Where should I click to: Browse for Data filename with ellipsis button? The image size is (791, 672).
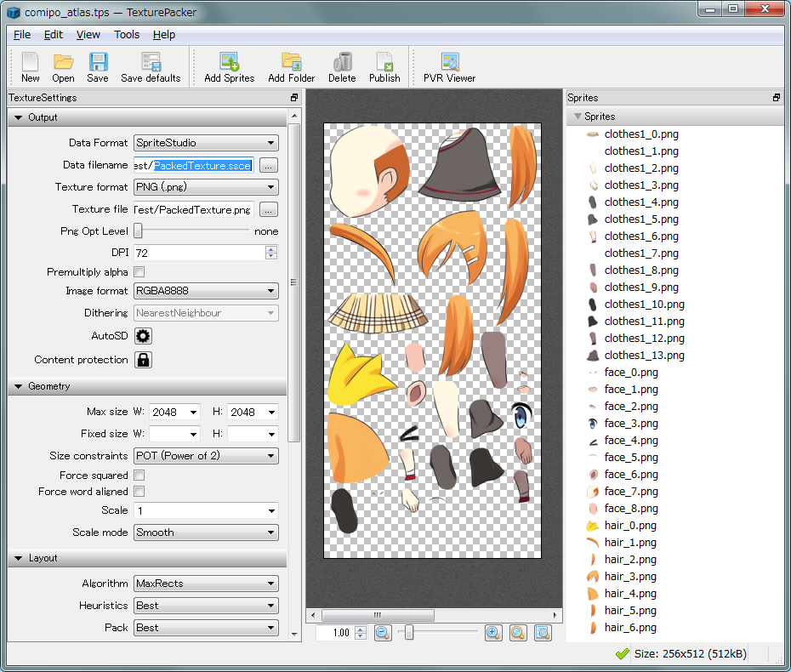[269, 166]
